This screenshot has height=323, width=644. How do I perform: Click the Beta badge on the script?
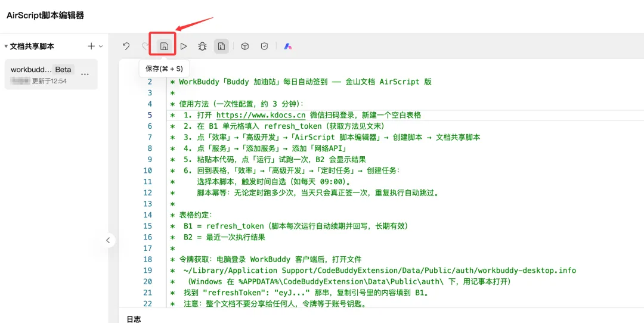click(x=63, y=69)
